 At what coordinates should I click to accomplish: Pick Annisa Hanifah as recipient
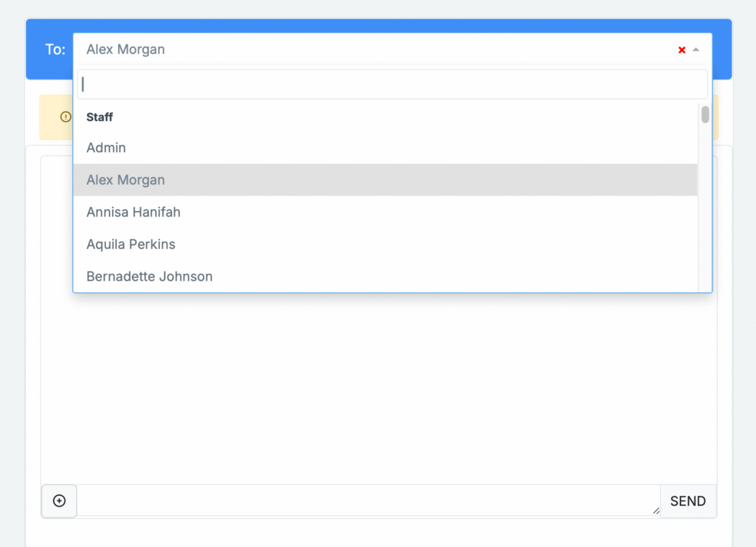pos(134,212)
